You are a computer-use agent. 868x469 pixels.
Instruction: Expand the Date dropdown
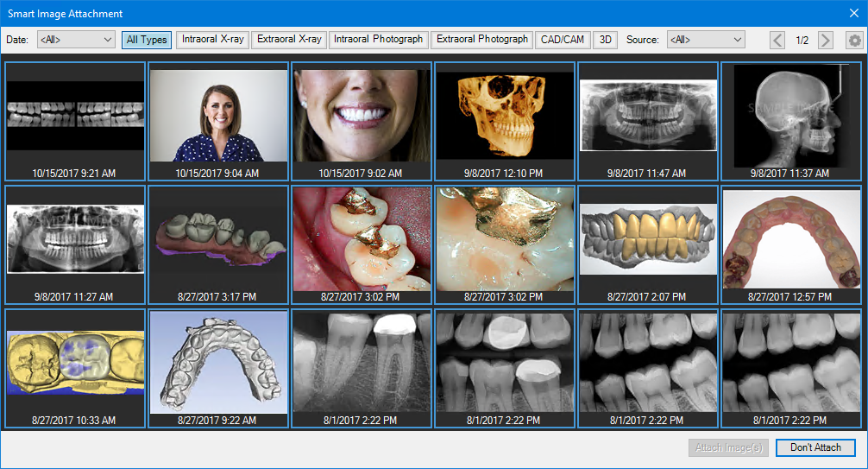click(x=75, y=40)
